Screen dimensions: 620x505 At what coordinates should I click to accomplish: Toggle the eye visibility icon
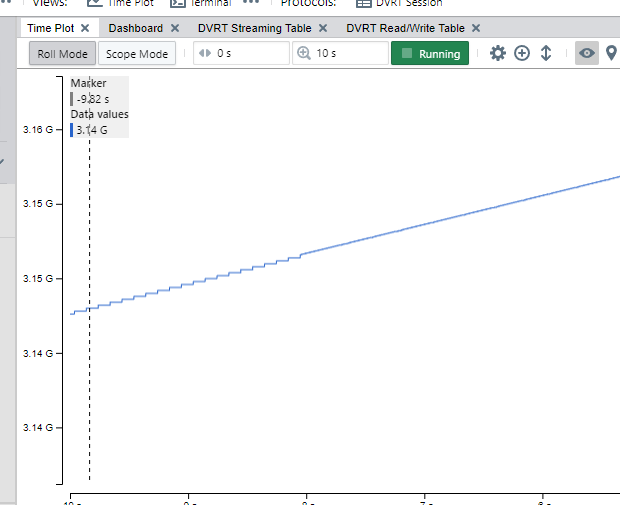(587, 53)
